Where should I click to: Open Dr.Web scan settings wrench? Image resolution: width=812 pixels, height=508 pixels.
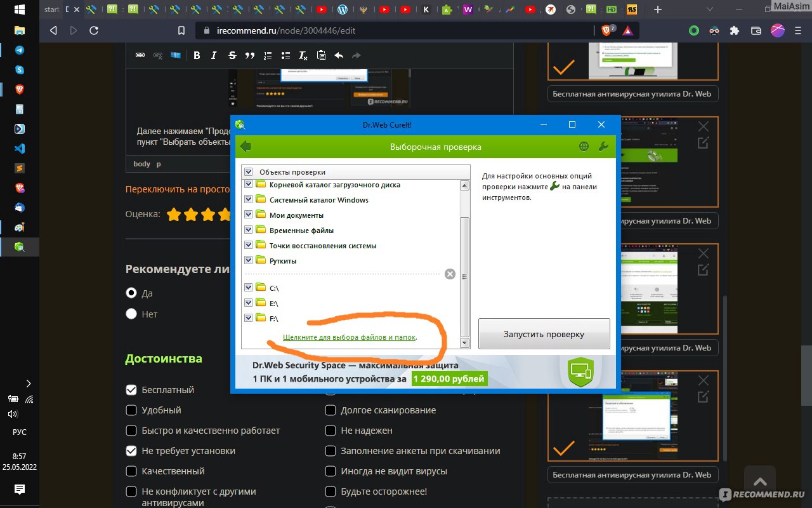click(x=603, y=147)
